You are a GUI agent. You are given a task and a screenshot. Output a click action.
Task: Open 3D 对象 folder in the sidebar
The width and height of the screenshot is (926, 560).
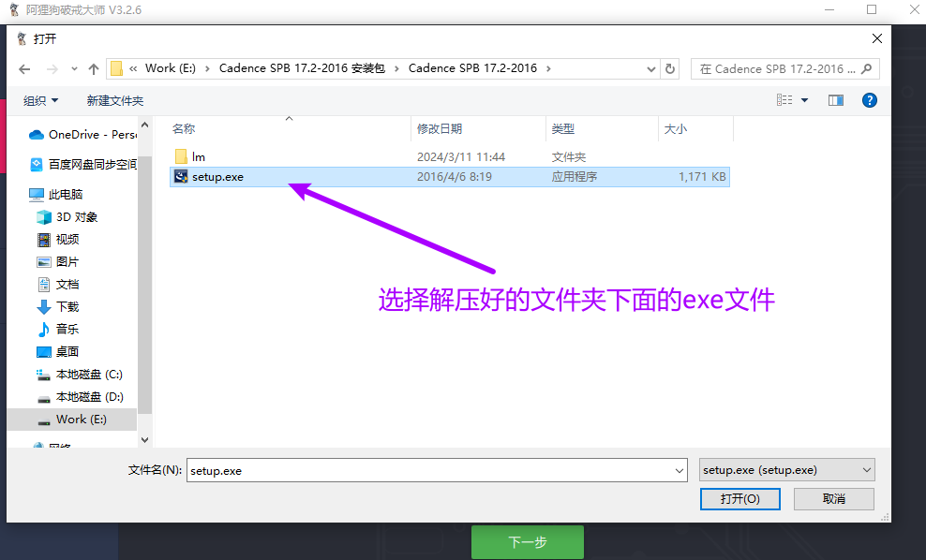point(67,217)
